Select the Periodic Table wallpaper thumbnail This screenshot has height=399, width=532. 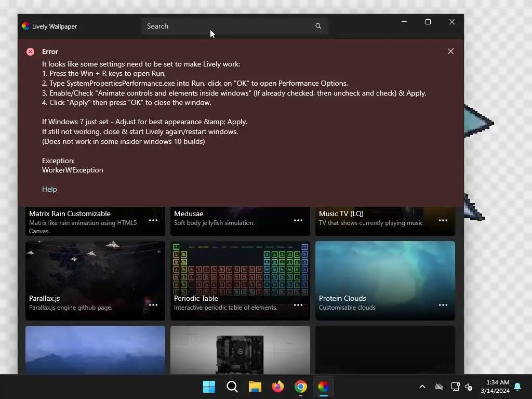coord(240,281)
